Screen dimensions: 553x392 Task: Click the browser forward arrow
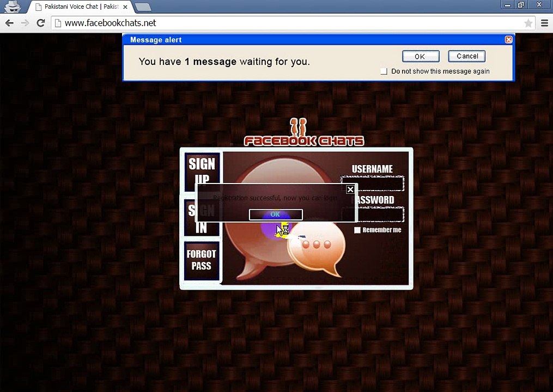tap(25, 23)
